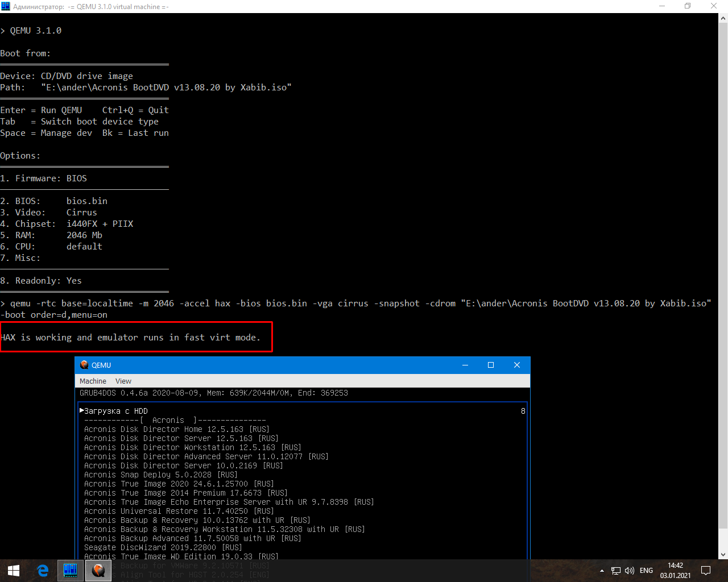Select Acronis True Image 2014 Premium

pos(186,493)
